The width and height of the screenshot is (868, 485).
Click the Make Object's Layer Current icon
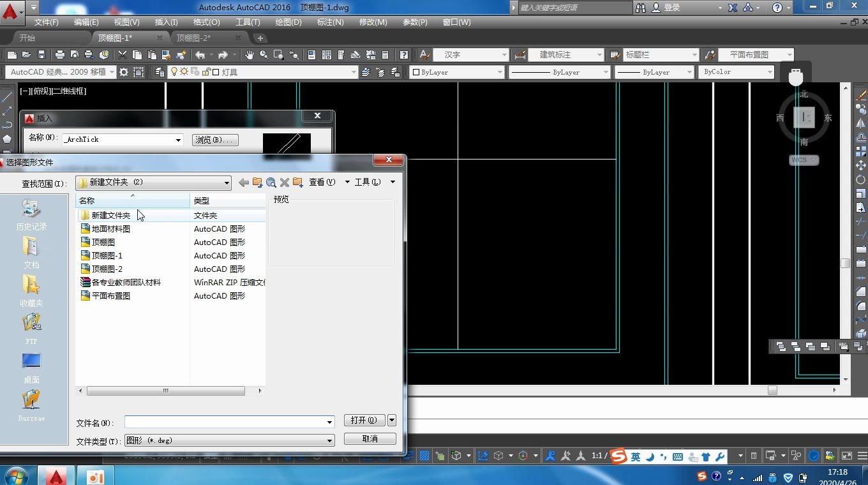coord(366,72)
